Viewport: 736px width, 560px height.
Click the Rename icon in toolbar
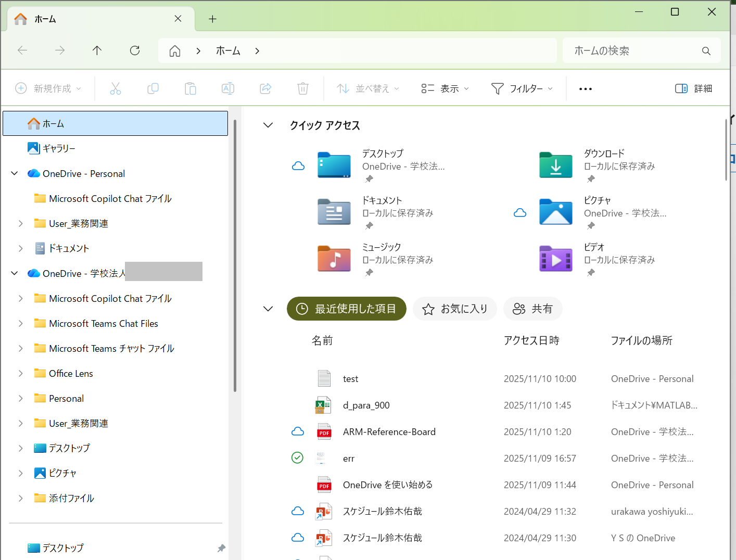pos(228,88)
